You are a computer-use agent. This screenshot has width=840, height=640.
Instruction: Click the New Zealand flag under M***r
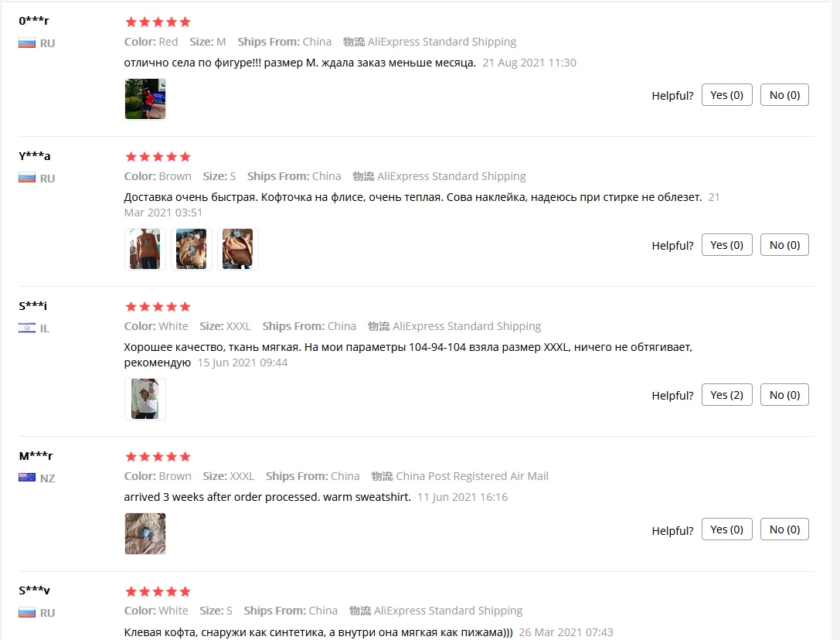[x=27, y=478]
